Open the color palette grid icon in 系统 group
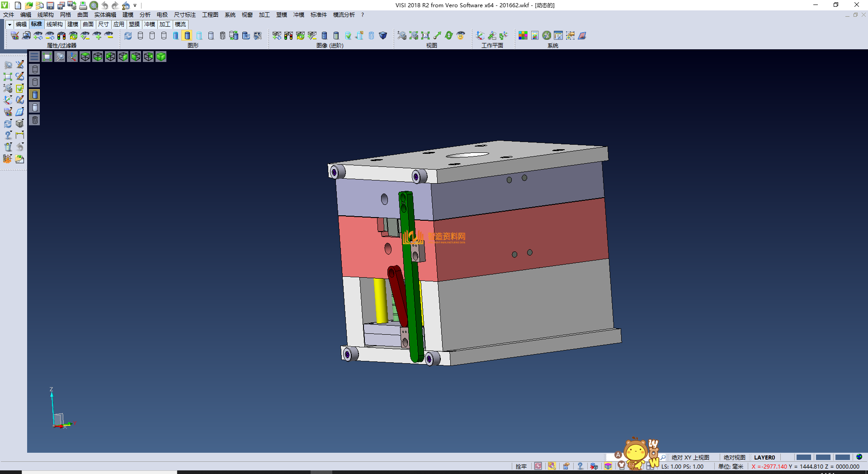The image size is (868, 474). pyautogui.click(x=523, y=35)
